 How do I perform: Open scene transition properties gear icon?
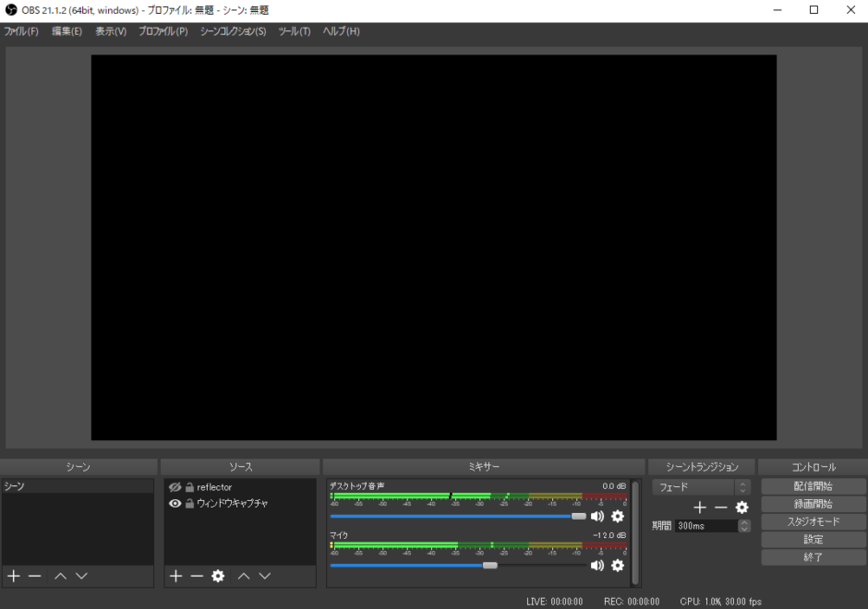pyautogui.click(x=741, y=507)
